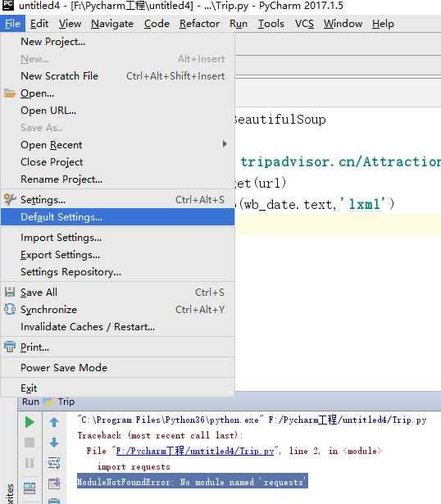The width and height of the screenshot is (441, 504).
Task: Open the Refactor menu
Action: 199,24
